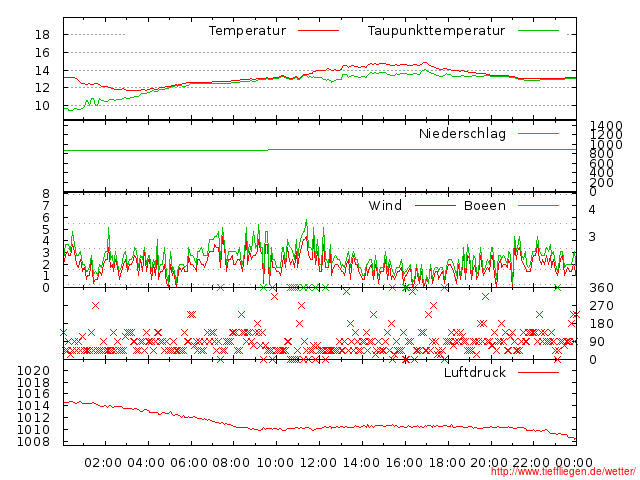Select the Niederschlag legend label
Viewport: 640px width, 480px height.
tap(462, 133)
